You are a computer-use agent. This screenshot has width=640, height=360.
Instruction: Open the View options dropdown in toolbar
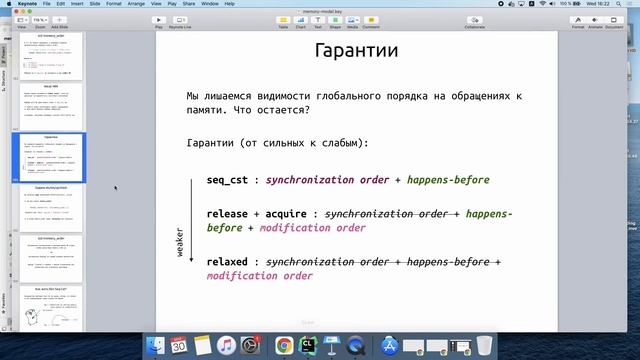coord(22,20)
